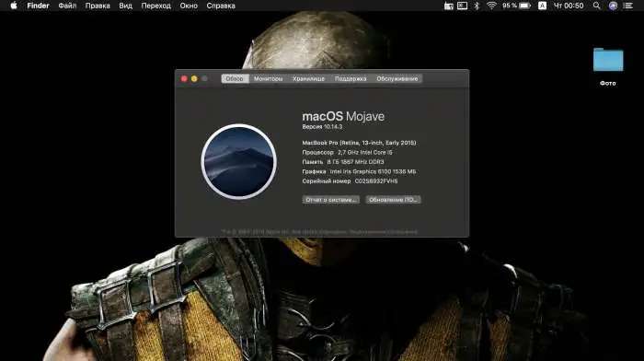This screenshot has width=644, height=361.
Task: Click the Отчет о системе button
Action: pos(331,200)
